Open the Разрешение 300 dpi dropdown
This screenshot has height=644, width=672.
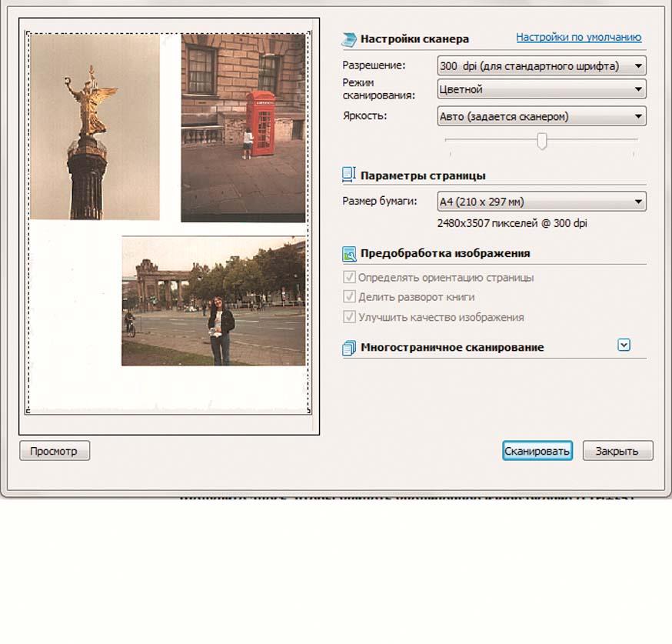click(x=541, y=66)
